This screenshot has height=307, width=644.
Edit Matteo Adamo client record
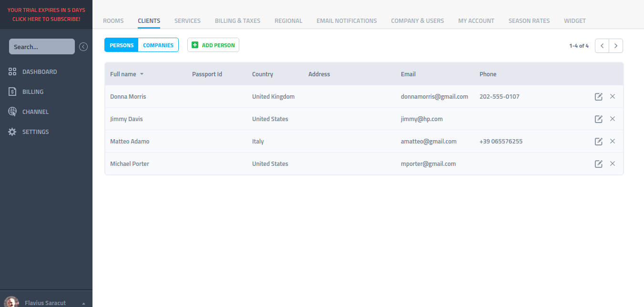click(599, 142)
